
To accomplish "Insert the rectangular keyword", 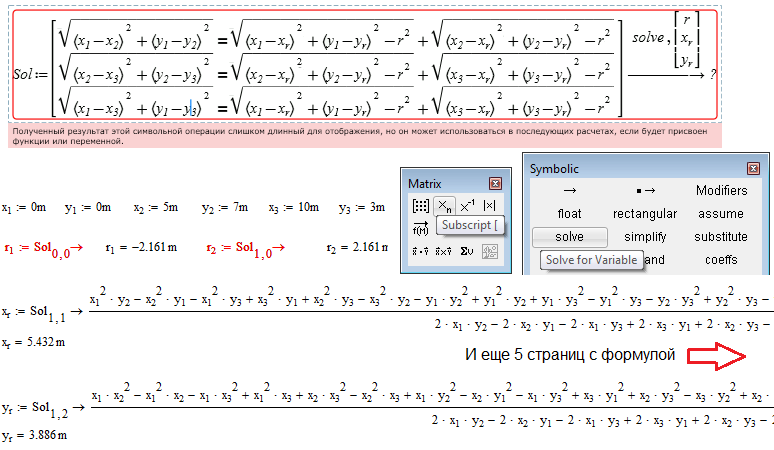I will coord(645,214).
